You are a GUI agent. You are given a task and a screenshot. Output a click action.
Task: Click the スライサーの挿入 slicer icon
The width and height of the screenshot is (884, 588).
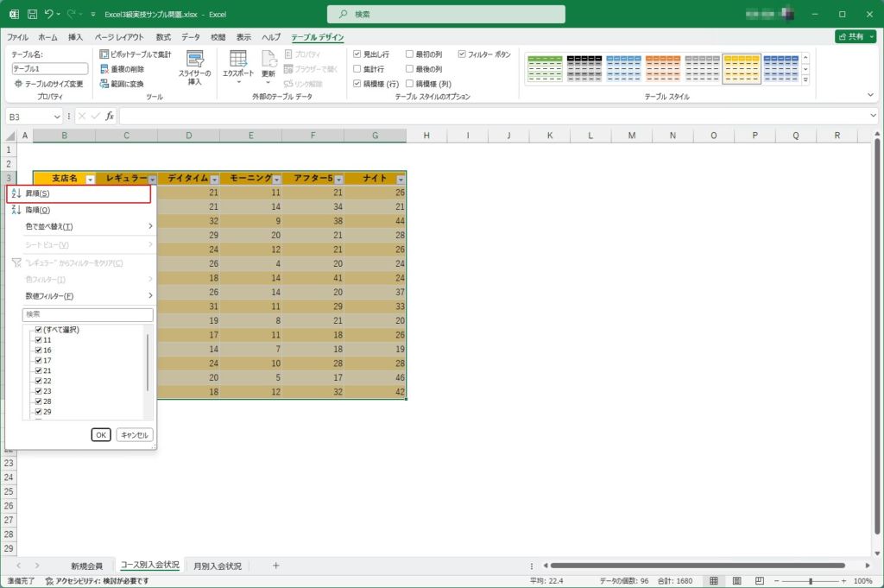(195, 61)
